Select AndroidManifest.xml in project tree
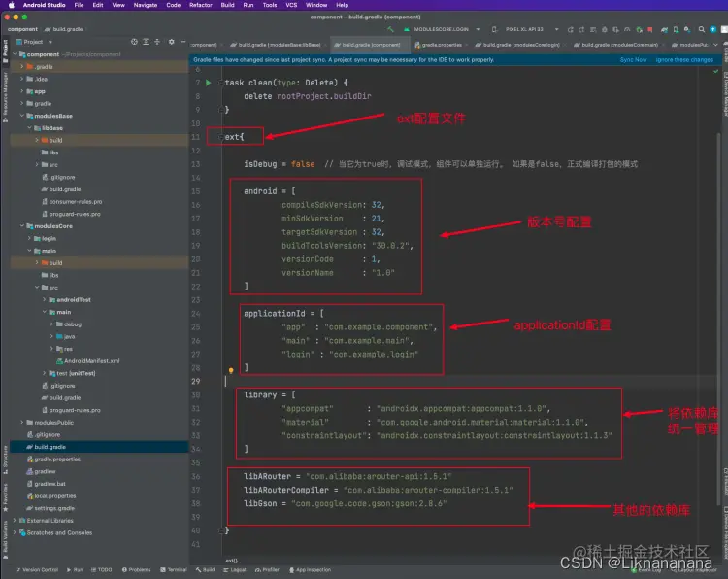728x579 pixels. 87,361
